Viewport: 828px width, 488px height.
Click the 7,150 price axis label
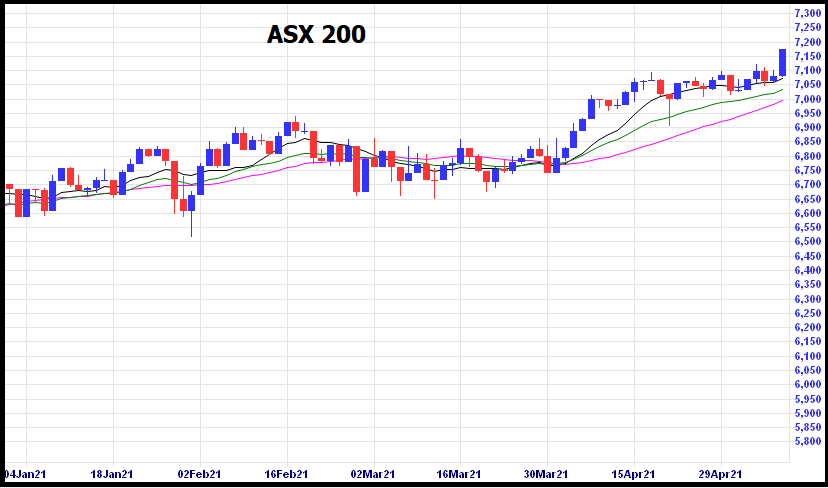pyautogui.click(x=808, y=56)
